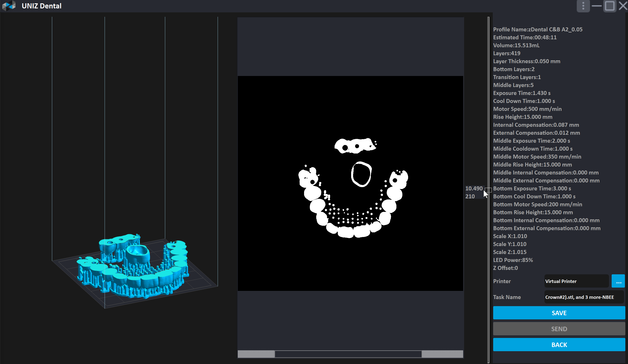
Task: Click 'Bottom Rise Height:15.000 mm' text
Action: [533, 212]
